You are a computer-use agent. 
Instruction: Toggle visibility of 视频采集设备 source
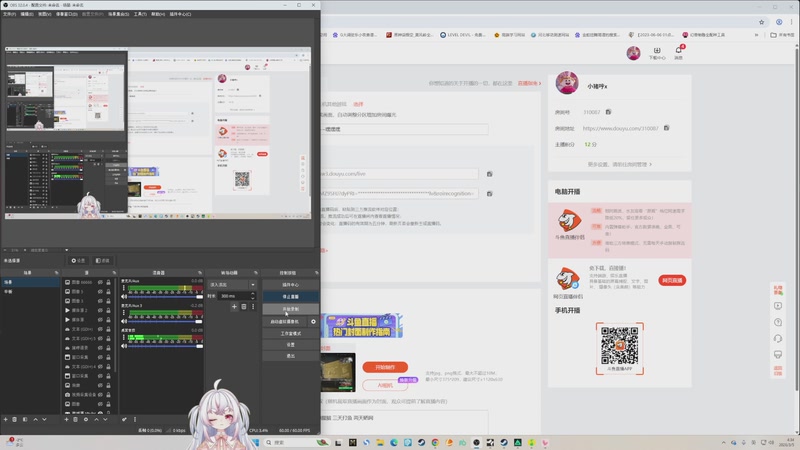coord(101,394)
